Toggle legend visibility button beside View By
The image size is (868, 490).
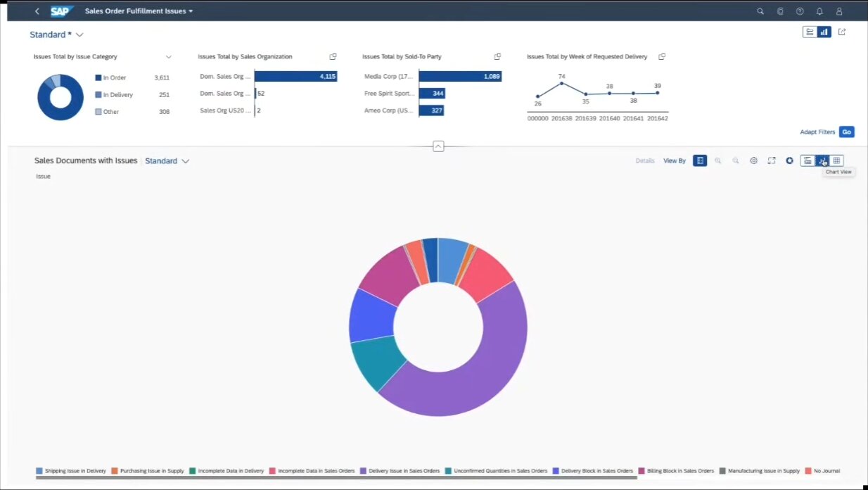[x=700, y=161]
